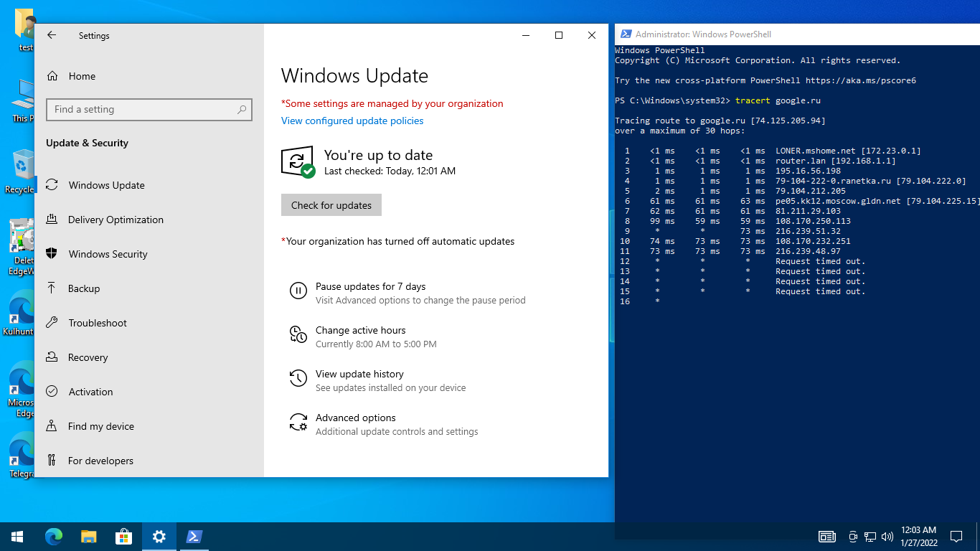This screenshot has height=551, width=980.
Task: Click the Find a setting search box
Action: pyautogui.click(x=149, y=110)
